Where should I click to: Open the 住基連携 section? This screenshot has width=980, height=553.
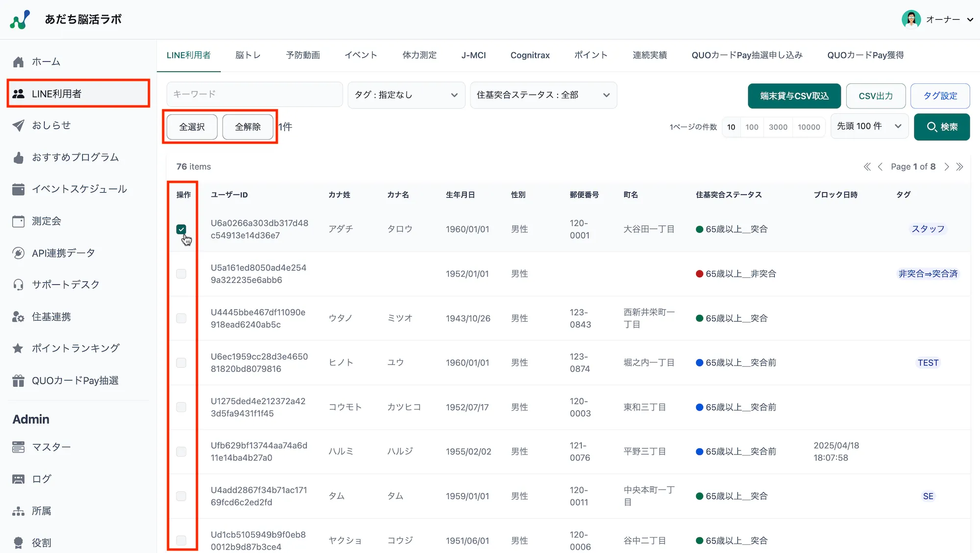click(x=51, y=316)
